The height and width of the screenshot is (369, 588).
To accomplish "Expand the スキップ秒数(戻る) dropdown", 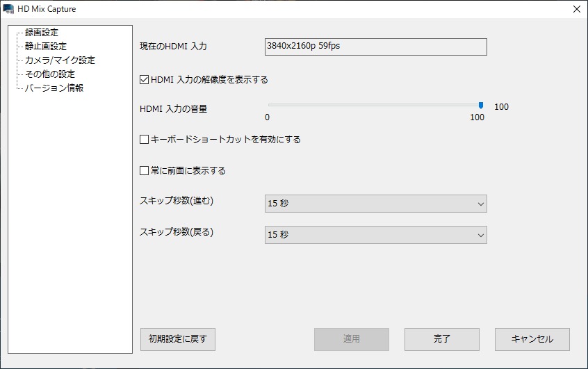I will (x=375, y=235).
